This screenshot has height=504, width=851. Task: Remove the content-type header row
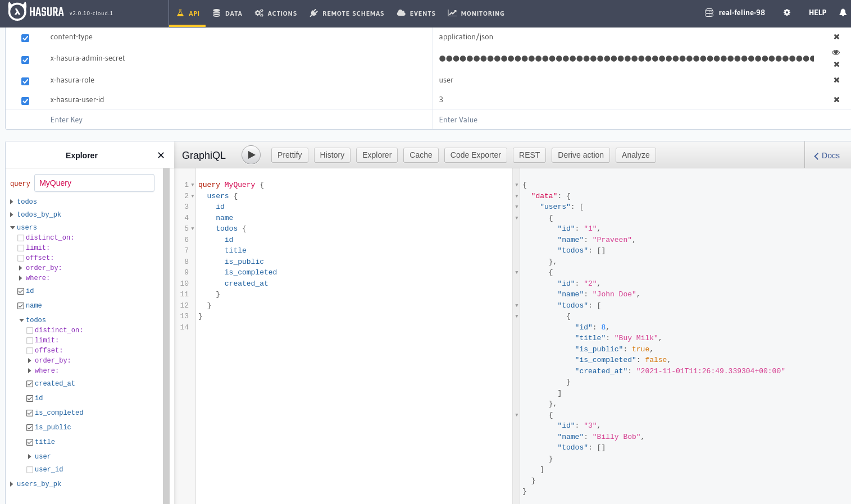point(836,37)
